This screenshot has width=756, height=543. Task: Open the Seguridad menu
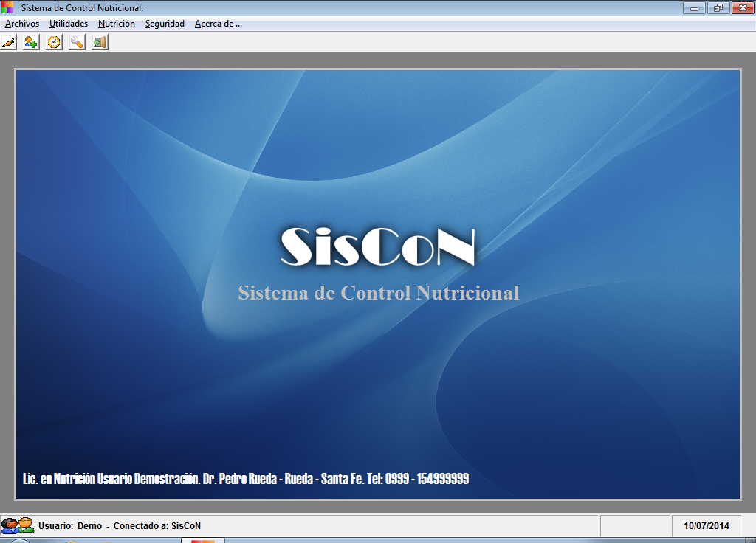tap(165, 23)
